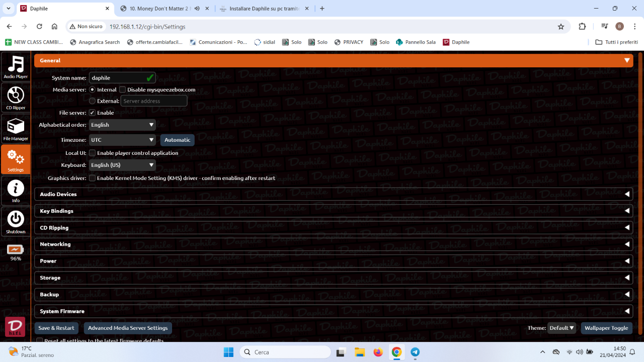Open Alphabetical order English dropdown

pyautogui.click(x=122, y=125)
